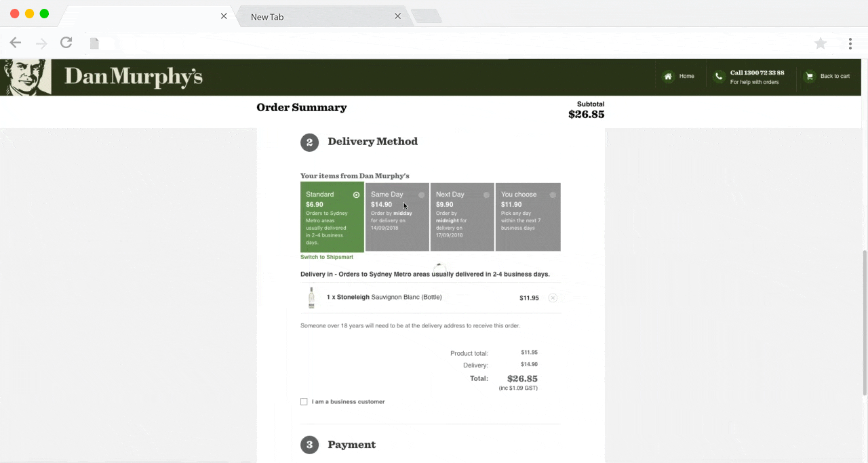Click the Stoneleigh bottle thumbnail

click(x=311, y=298)
